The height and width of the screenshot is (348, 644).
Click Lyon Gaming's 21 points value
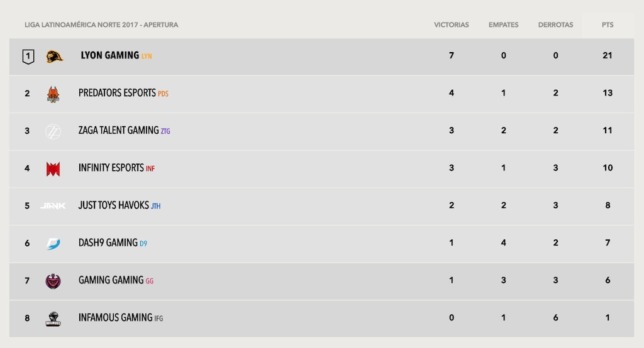pyautogui.click(x=608, y=55)
